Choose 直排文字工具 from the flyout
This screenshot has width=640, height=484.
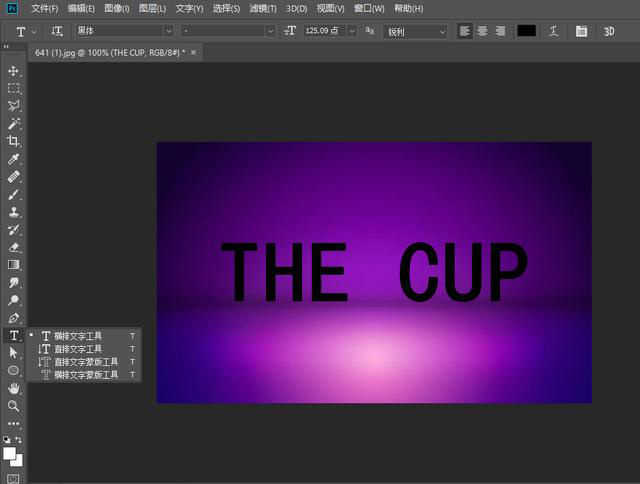pyautogui.click(x=78, y=349)
